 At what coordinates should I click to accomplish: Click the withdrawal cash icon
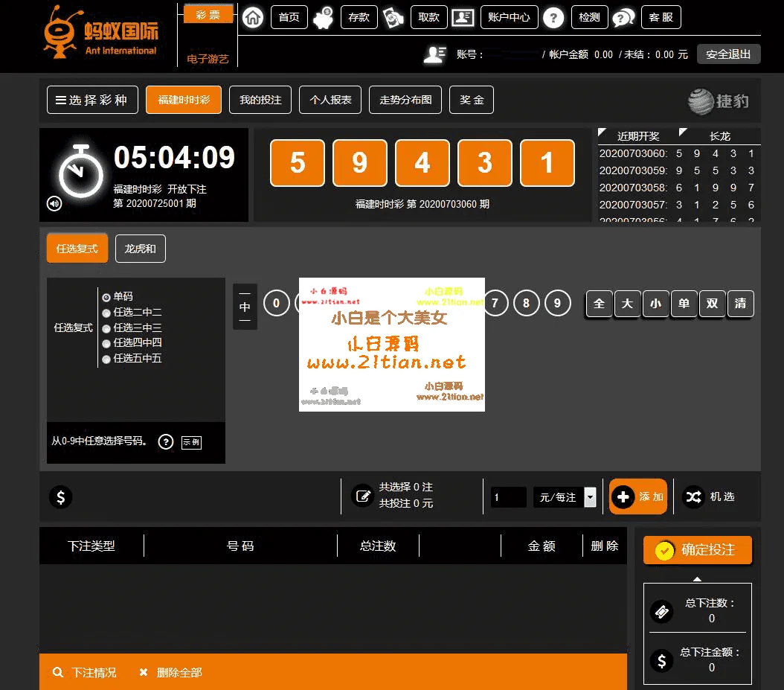[393, 17]
